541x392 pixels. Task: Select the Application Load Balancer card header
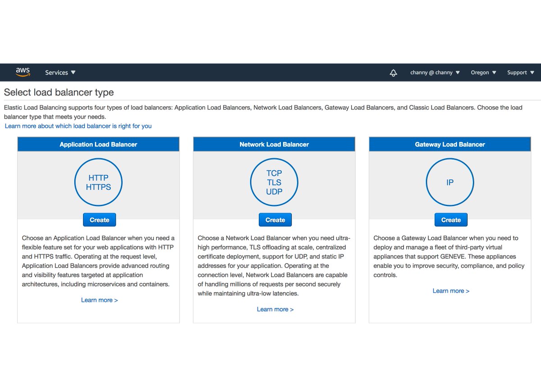click(x=98, y=144)
